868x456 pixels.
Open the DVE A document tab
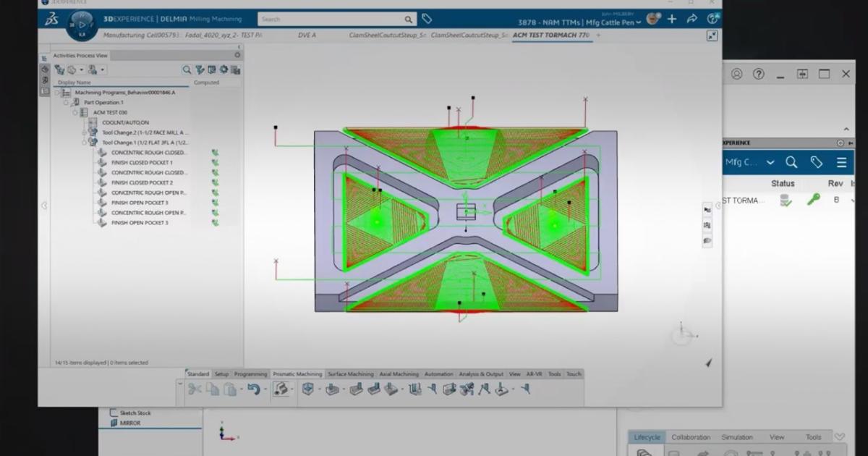[x=307, y=35]
